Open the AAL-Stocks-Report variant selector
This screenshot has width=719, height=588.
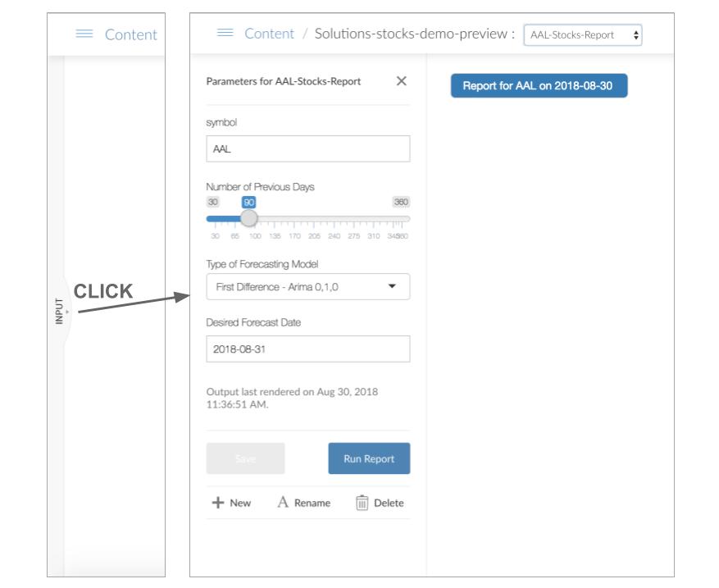pyautogui.click(x=582, y=35)
